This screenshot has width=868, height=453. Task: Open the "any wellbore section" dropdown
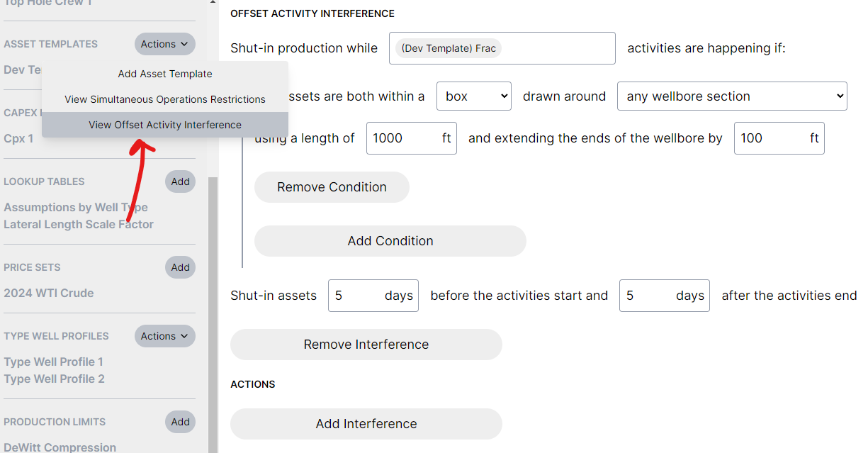(x=731, y=96)
